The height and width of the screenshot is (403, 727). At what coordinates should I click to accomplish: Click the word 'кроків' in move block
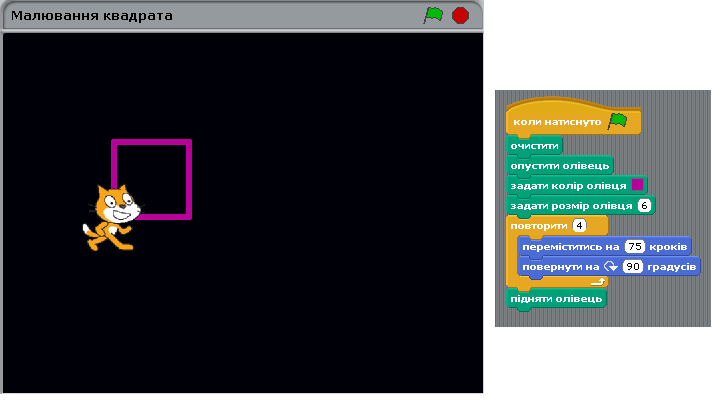668,247
